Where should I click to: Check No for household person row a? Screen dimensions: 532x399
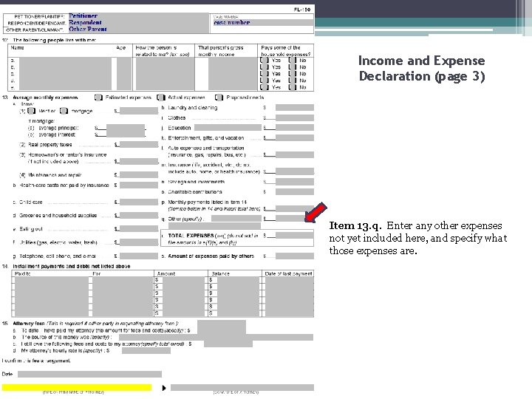pyautogui.click(x=293, y=61)
